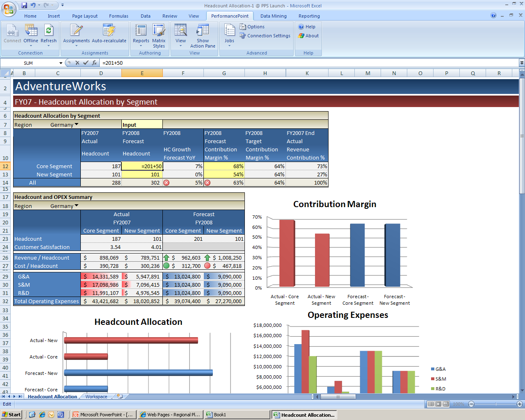Open the Home ribbon tab
This screenshot has width=525, height=420.
30,16
